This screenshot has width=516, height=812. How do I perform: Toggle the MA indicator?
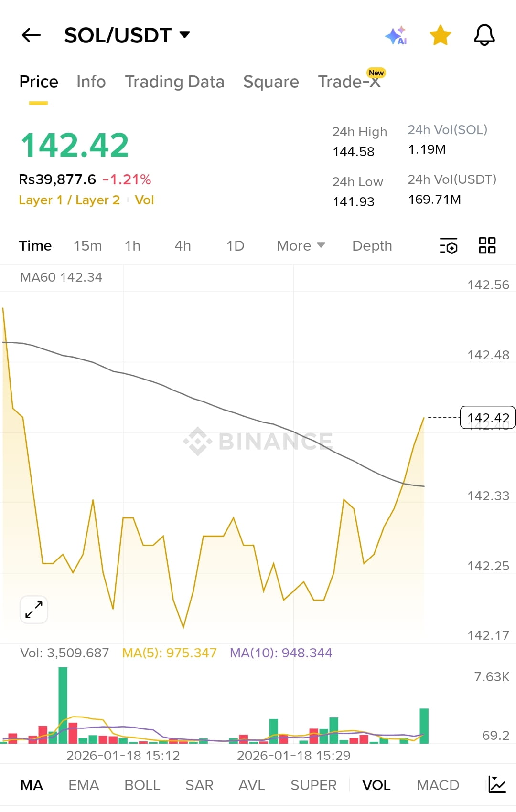[x=32, y=785]
